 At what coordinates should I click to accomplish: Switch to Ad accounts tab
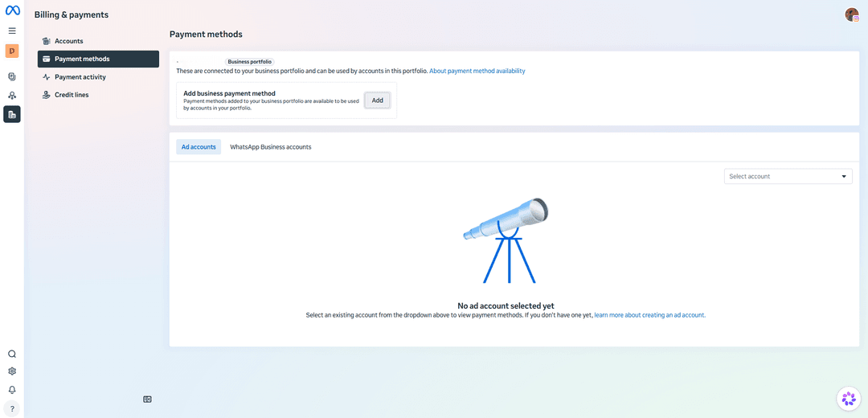tap(199, 147)
